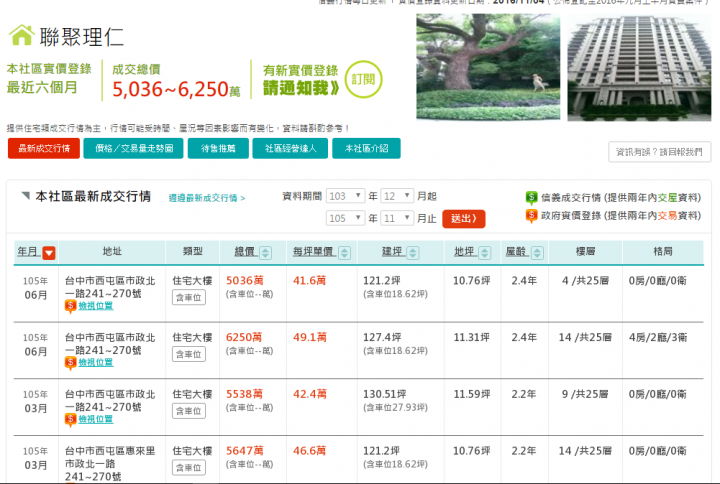Click the 格局 column header
This screenshot has height=484, width=720.
coord(663,251)
